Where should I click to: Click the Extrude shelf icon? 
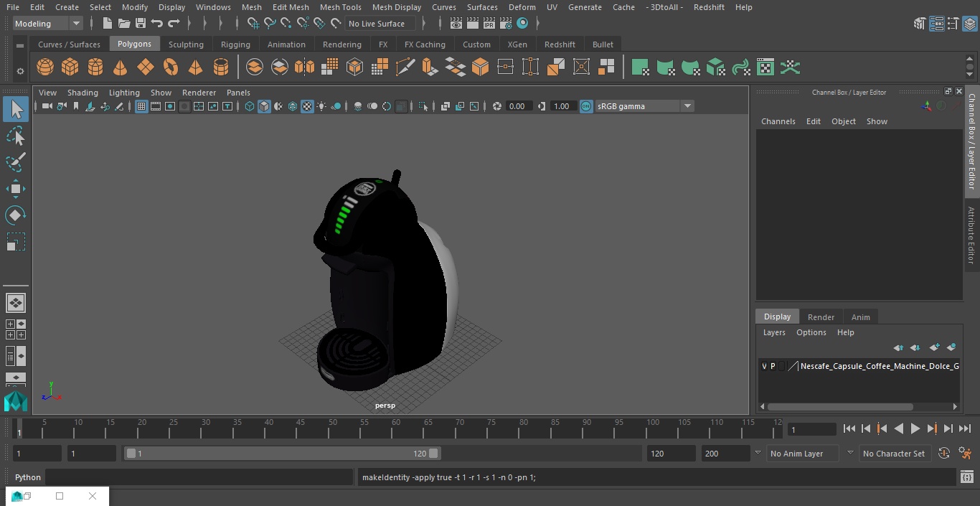click(x=430, y=67)
